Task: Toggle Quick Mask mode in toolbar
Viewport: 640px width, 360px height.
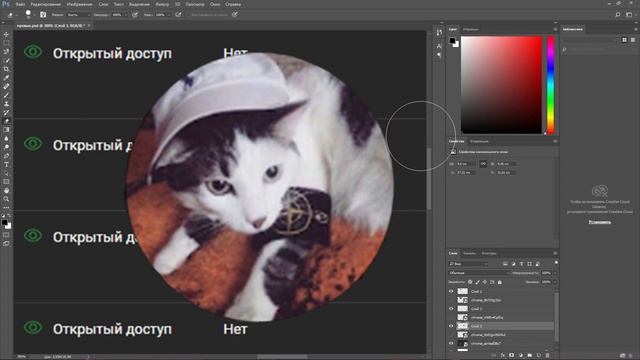Action: coord(6,235)
